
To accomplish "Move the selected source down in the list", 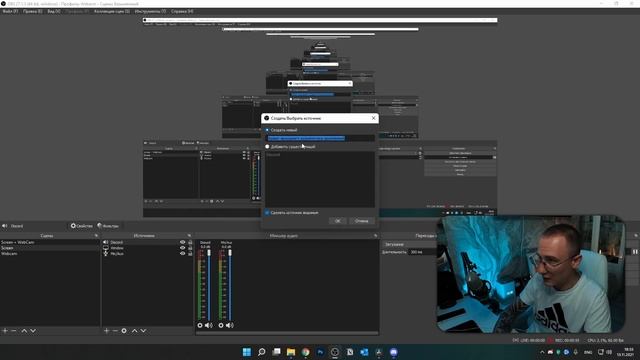I will pyautogui.click(x=143, y=331).
